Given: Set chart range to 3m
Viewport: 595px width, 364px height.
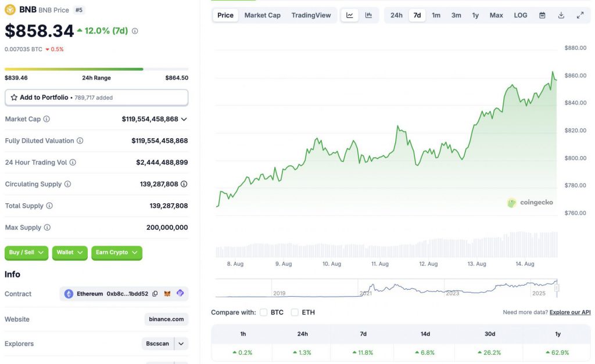Looking at the screenshot, I should (456, 15).
